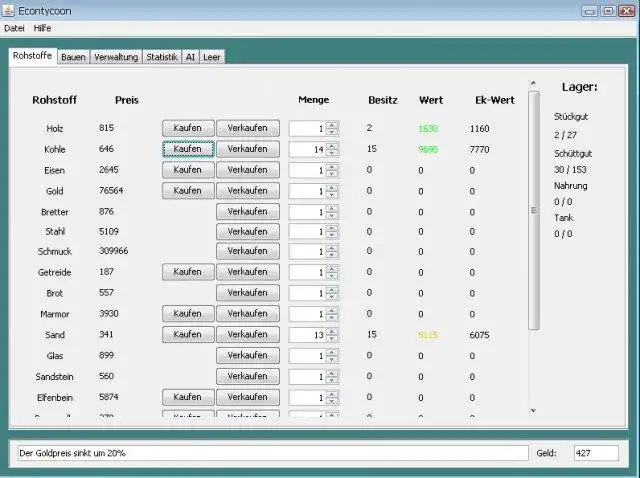640x478 pixels.
Task: Buy Getreide with Kaufen button
Action: point(188,272)
